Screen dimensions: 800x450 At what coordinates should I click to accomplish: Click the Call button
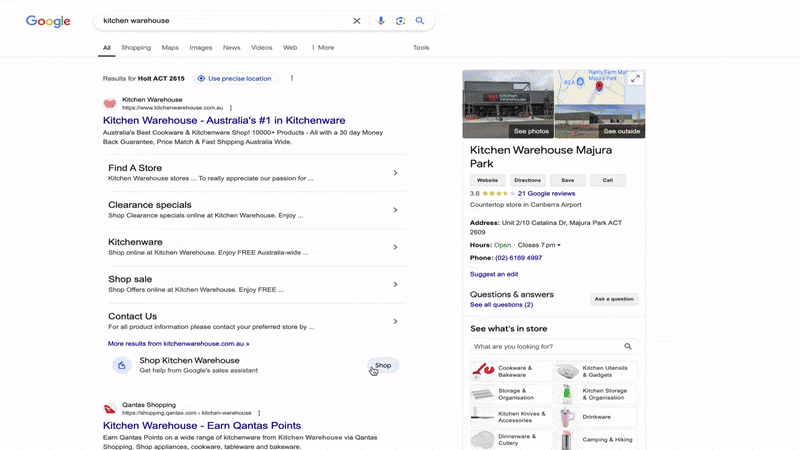pyautogui.click(x=608, y=180)
